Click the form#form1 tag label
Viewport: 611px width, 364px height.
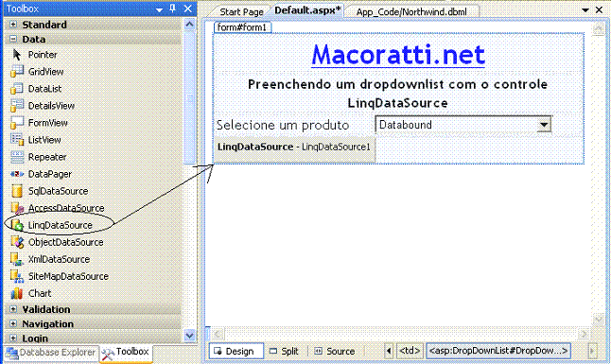[x=242, y=27]
